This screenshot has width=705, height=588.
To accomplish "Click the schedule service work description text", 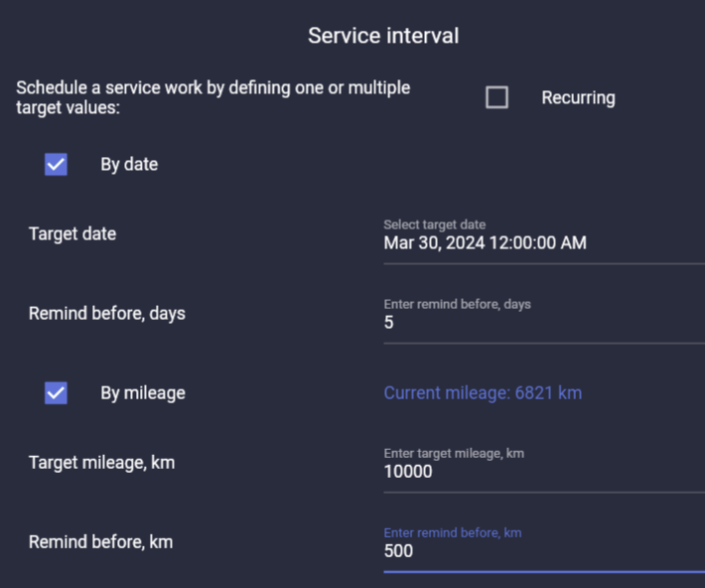I will click(213, 97).
